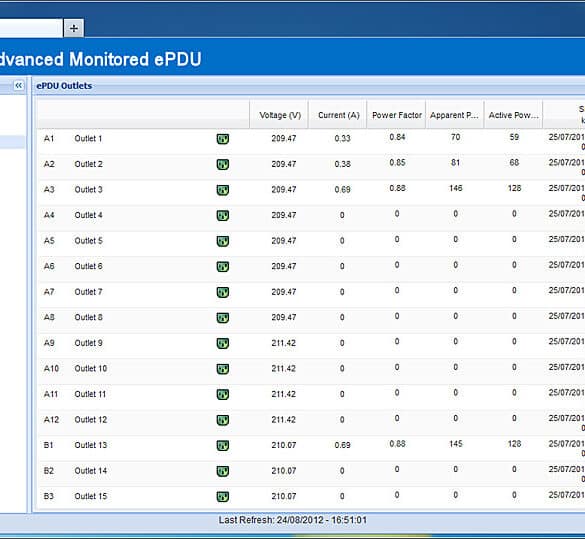Click the 'A3' identifier cell
The height and width of the screenshot is (539, 585).
pyautogui.click(x=49, y=189)
